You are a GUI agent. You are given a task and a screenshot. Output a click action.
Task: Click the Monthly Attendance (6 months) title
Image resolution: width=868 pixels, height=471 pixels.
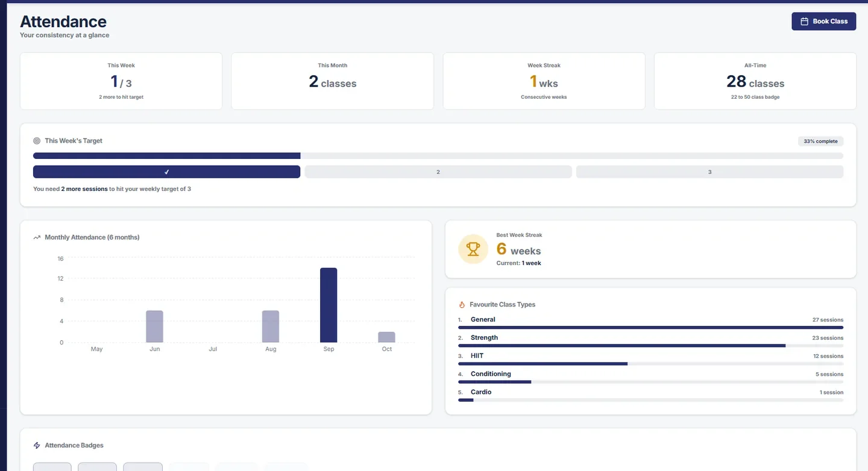92,237
